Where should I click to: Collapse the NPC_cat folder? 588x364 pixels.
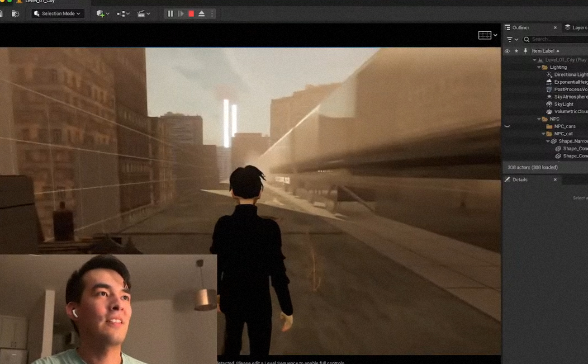[x=543, y=134]
